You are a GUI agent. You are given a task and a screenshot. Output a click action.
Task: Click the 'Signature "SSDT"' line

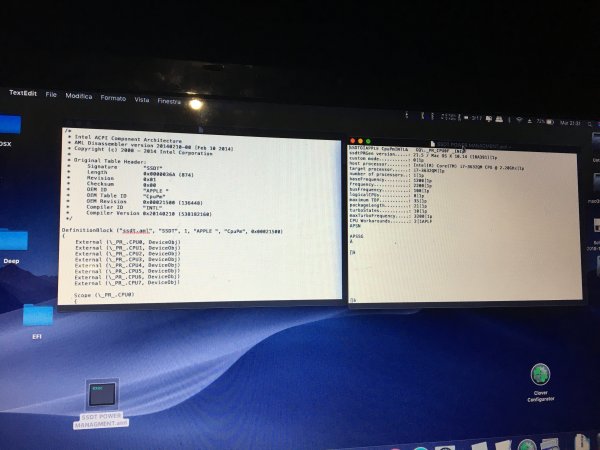click(124, 167)
